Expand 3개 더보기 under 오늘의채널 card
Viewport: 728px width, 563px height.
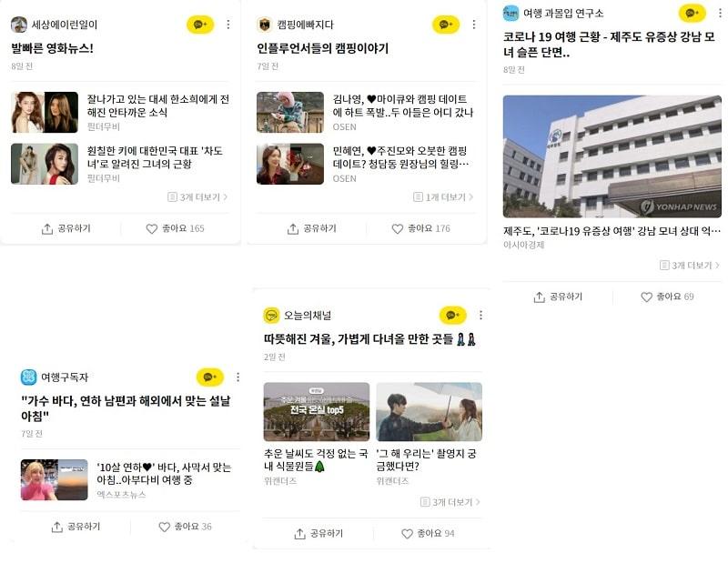[450, 502]
